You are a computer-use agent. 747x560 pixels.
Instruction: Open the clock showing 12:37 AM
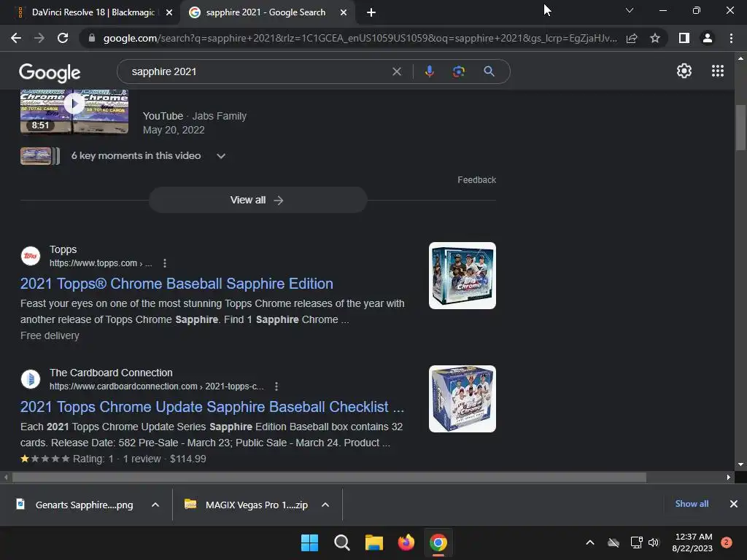click(x=692, y=542)
